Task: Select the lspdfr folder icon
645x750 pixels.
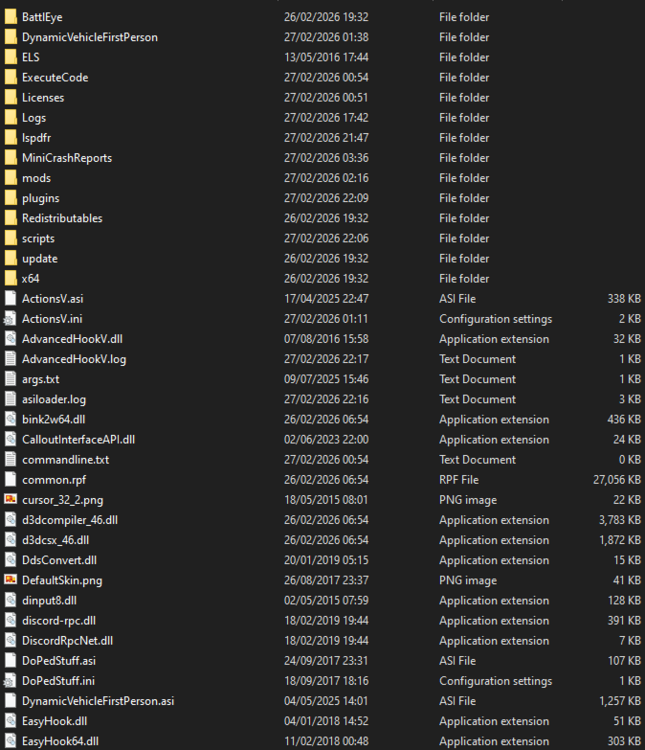Action: click(x=11, y=137)
